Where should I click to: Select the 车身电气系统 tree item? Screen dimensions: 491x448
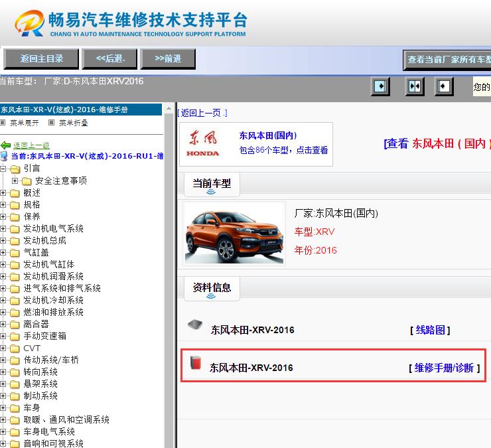pos(49,431)
